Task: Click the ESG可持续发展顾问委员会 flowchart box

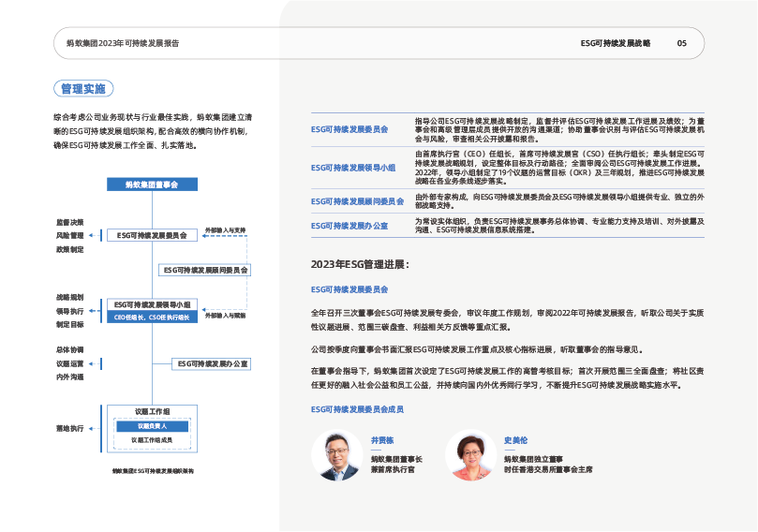Action: click(x=206, y=270)
